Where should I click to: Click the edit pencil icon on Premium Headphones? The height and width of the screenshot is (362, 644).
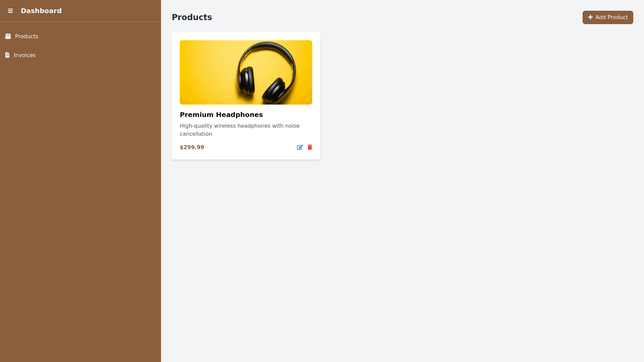(x=300, y=147)
